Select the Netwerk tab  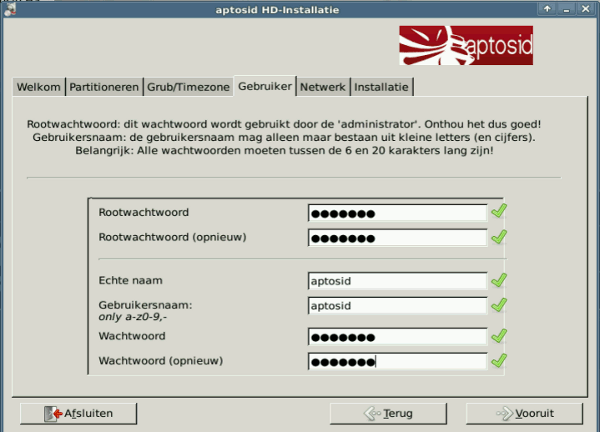click(x=323, y=87)
